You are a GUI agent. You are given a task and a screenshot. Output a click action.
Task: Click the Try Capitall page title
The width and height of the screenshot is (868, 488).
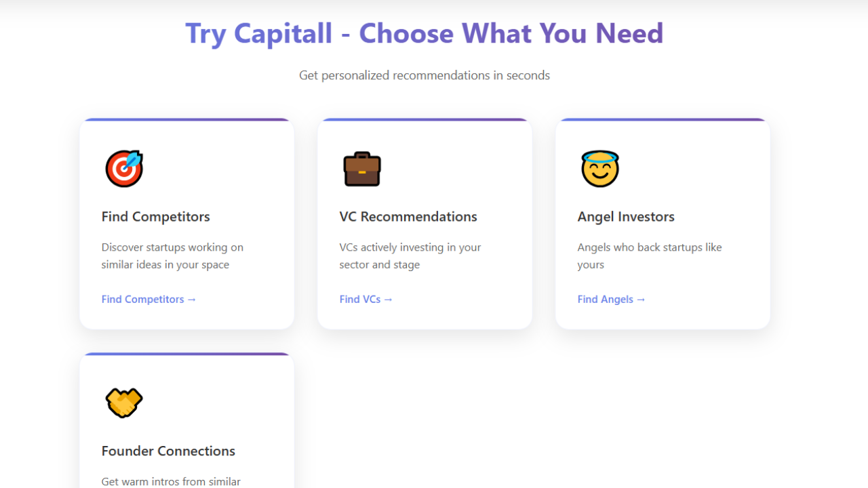click(x=425, y=33)
